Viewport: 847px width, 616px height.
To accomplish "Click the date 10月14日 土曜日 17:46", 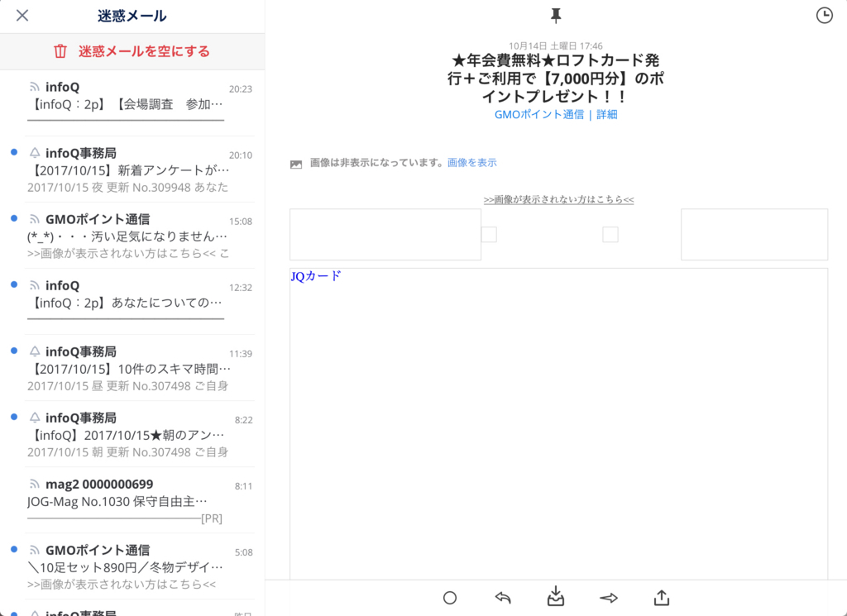I will point(556,45).
